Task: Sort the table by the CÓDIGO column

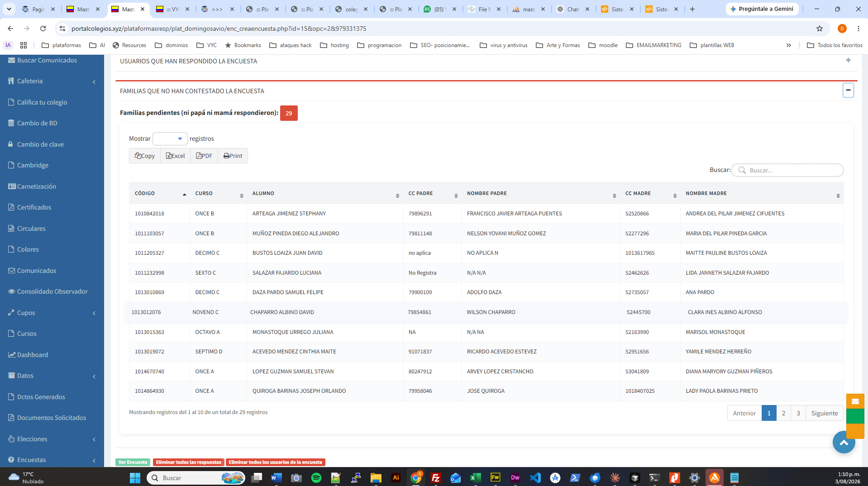Action: pyautogui.click(x=159, y=194)
